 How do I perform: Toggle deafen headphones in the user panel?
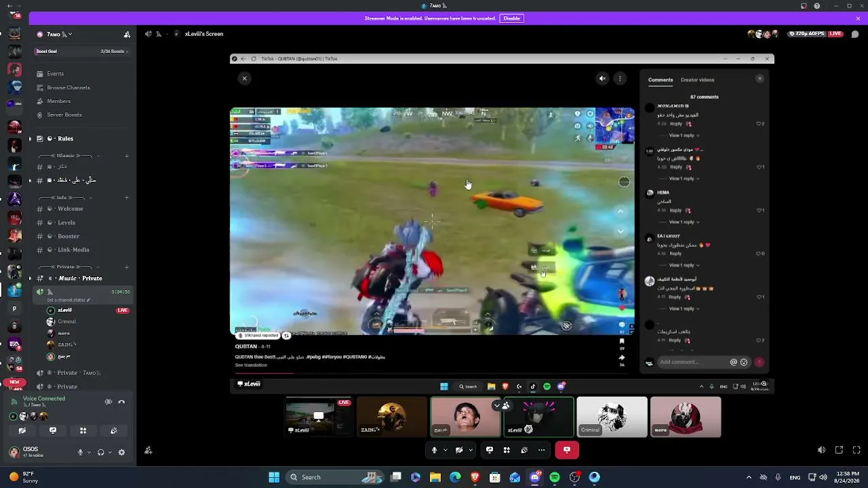coord(101,452)
